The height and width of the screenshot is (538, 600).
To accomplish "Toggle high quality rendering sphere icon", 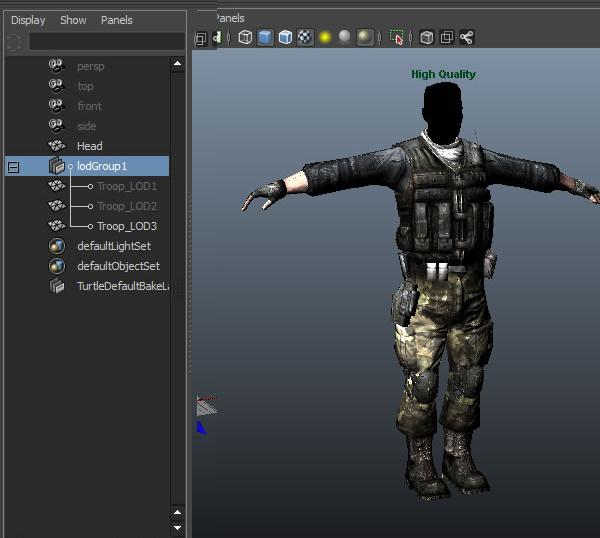I will (365, 37).
